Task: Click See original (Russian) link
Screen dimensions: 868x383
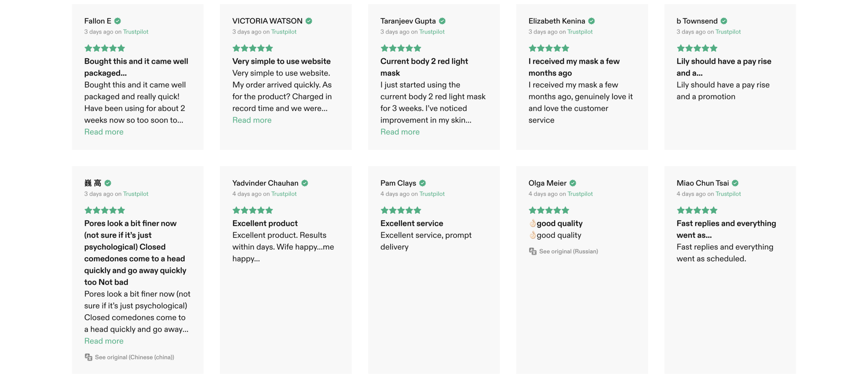Action: point(569,251)
